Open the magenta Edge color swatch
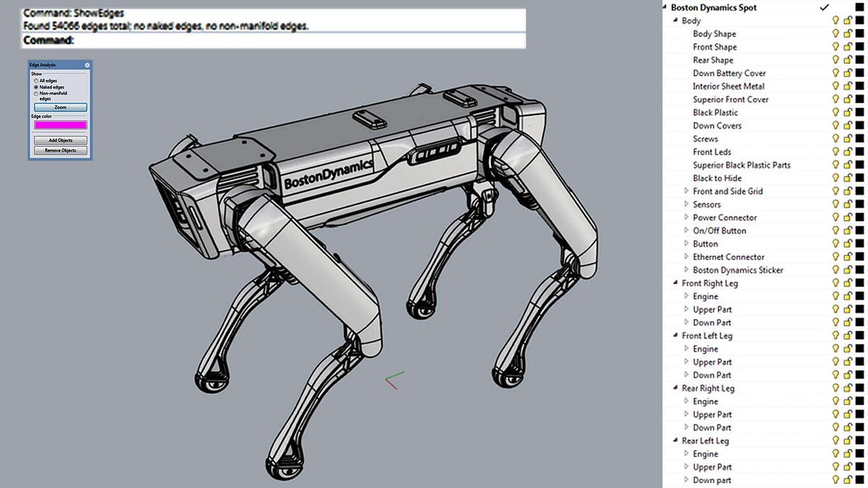 pyautogui.click(x=61, y=124)
